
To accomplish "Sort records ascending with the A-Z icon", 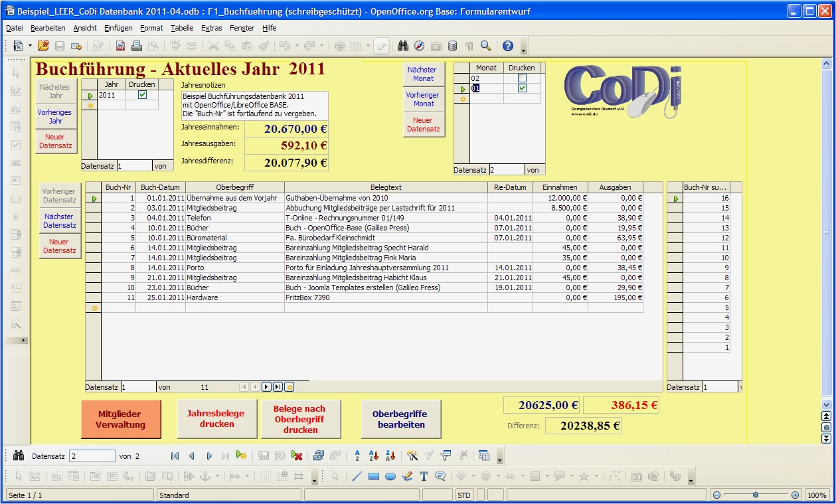I will pyautogui.click(x=372, y=456).
